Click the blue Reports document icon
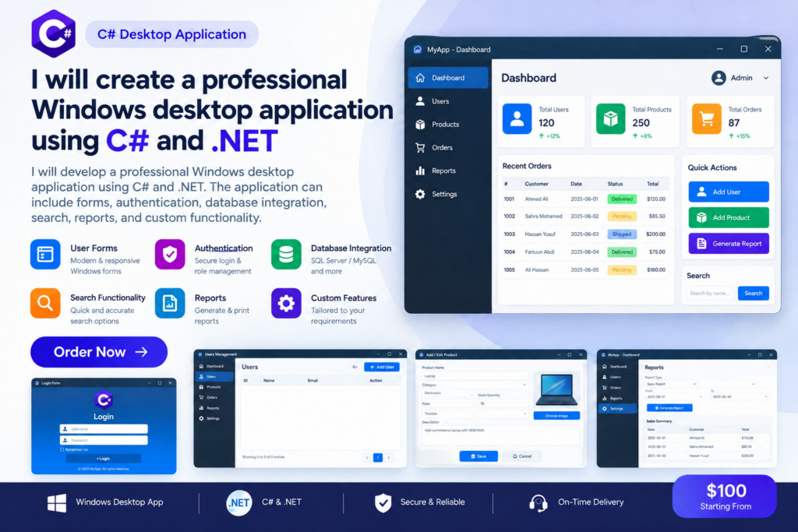The image size is (798, 532). tap(170, 303)
